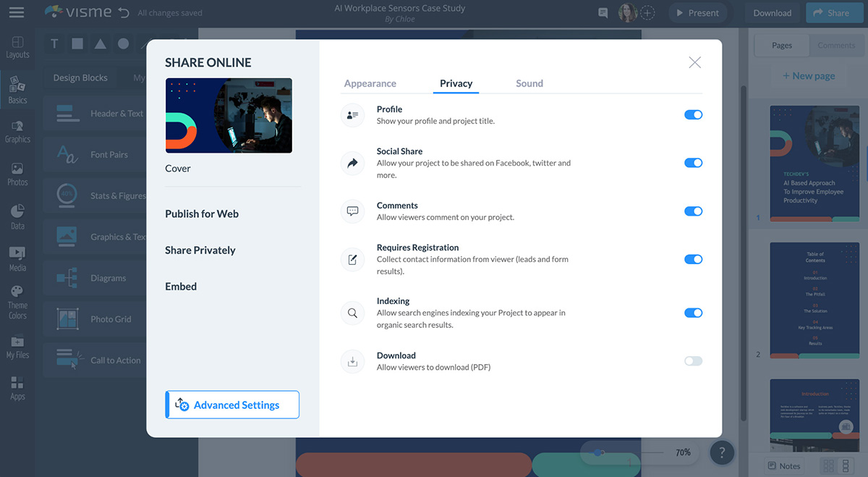
Task: Open the Layouts panel
Action: pyautogui.click(x=17, y=46)
